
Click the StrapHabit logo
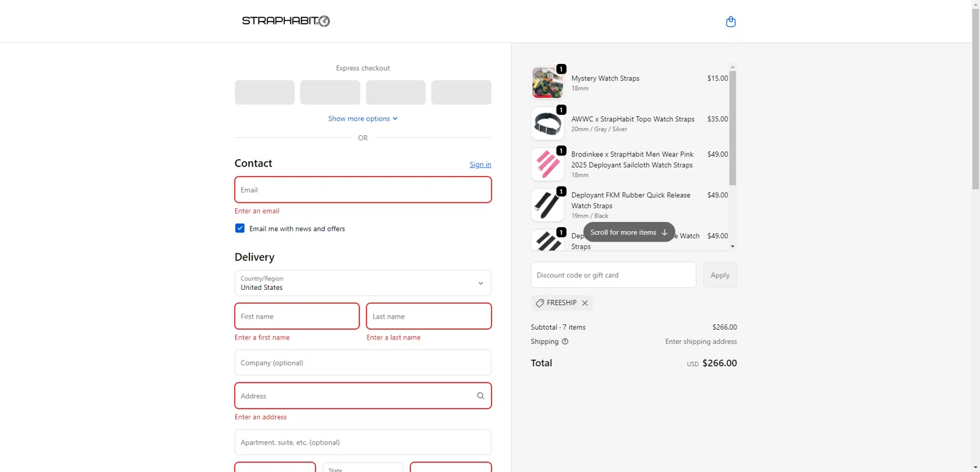(x=286, y=21)
